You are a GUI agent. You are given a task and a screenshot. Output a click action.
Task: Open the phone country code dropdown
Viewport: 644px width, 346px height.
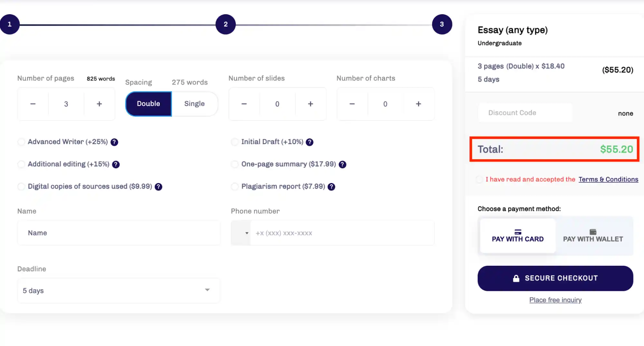(241, 233)
